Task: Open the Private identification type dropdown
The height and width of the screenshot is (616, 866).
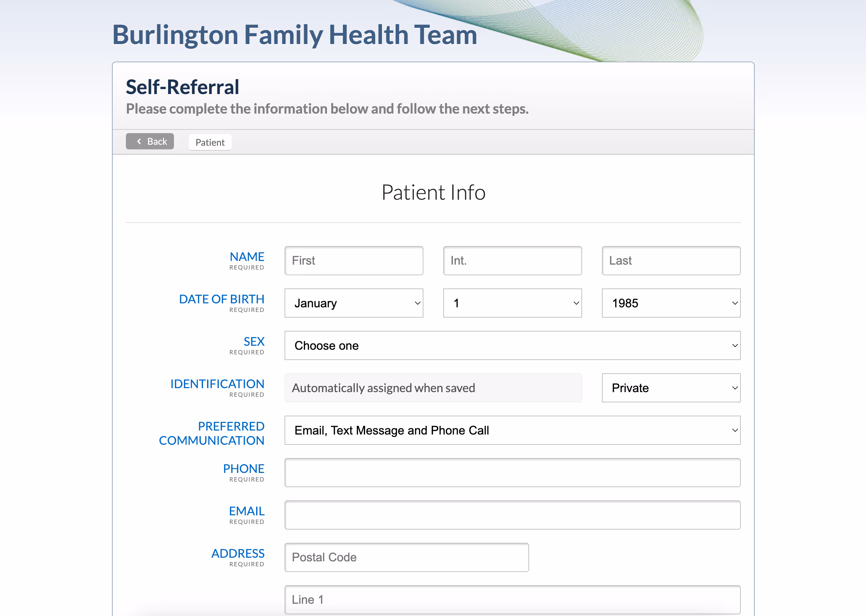Action: pyautogui.click(x=671, y=388)
